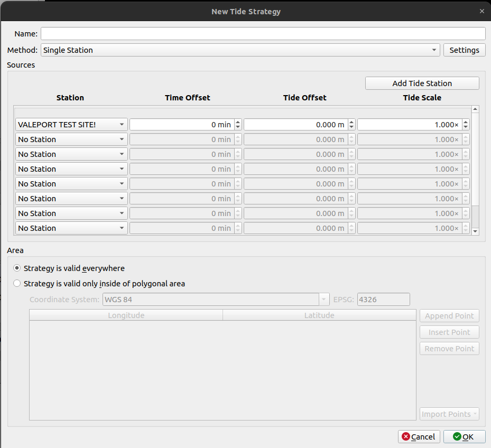This screenshot has height=448, width=491.
Task: Click Cancel with the red X icon
Action: [419, 437]
